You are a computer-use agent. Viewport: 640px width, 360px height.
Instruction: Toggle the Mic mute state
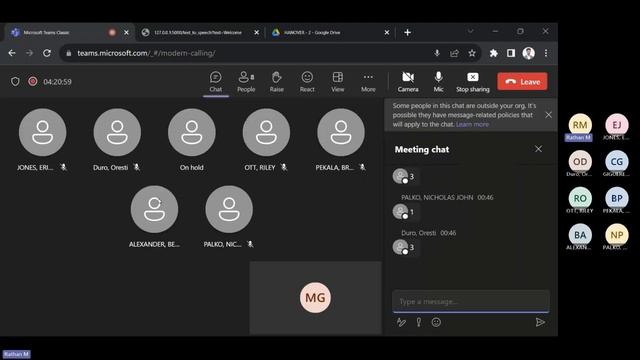(x=438, y=82)
